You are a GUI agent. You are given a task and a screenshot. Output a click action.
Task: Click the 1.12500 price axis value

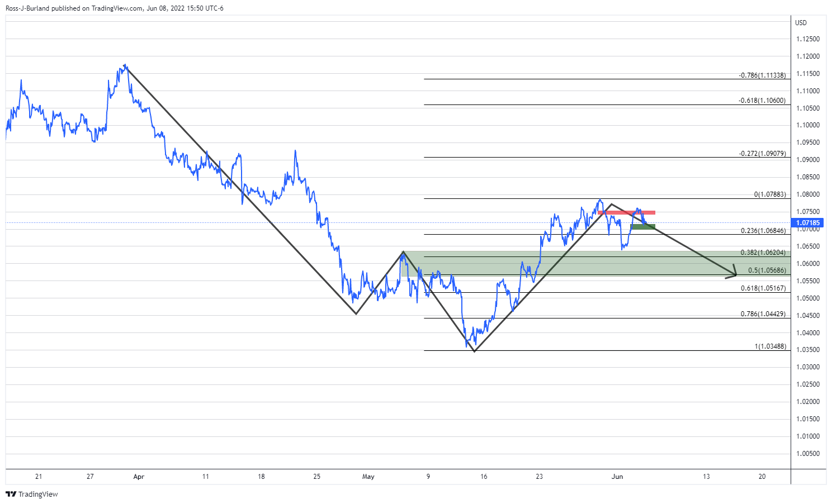[808, 39]
